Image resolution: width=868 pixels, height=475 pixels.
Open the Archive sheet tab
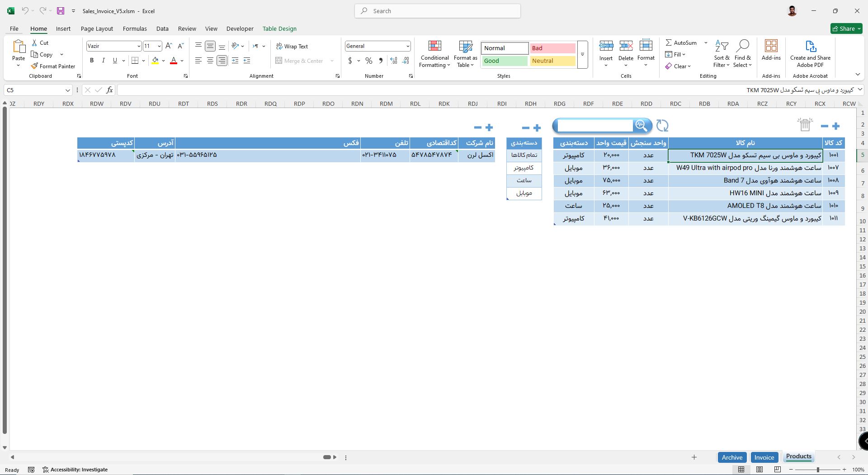(732, 457)
